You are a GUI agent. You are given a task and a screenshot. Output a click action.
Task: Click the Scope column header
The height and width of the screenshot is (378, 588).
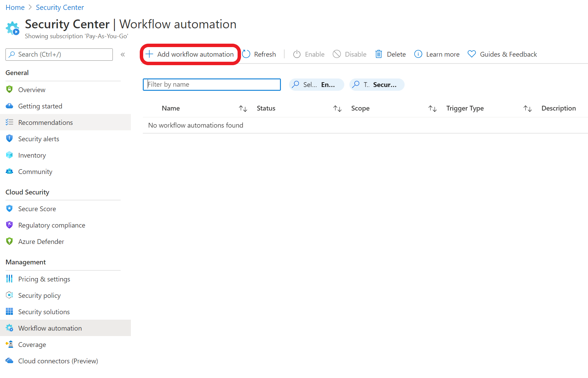(x=360, y=108)
